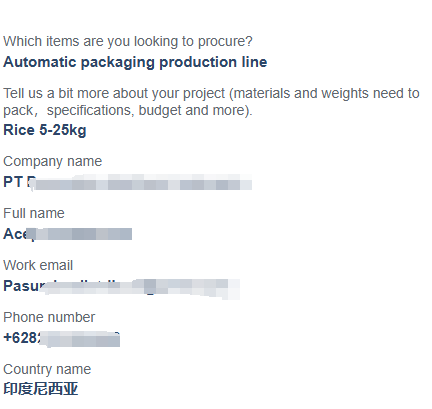Screen dimensions: 432x409
Task: Open the blurred work email address
Action: pyautogui.click(x=121, y=287)
